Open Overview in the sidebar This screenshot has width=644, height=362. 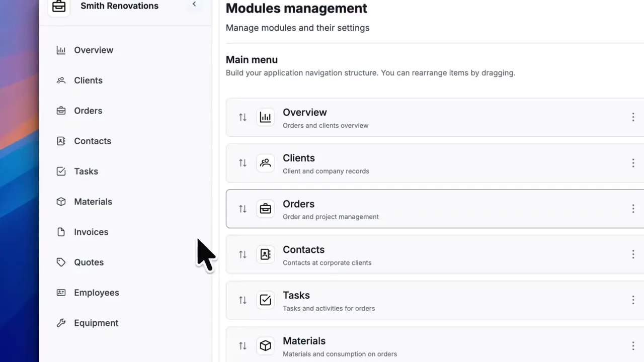pyautogui.click(x=93, y=50)
